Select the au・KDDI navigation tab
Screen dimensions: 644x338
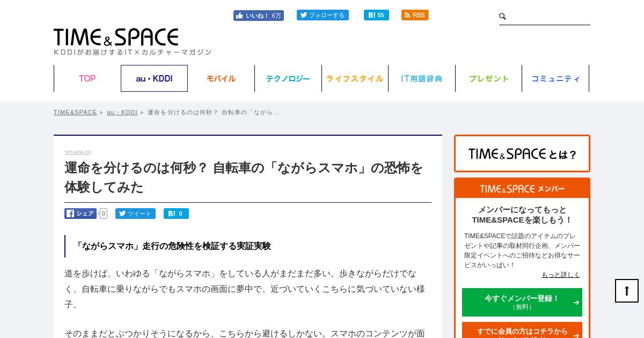154,78
